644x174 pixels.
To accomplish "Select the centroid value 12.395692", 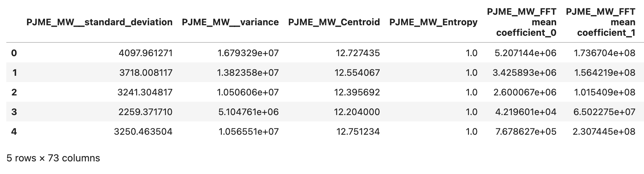I will (358, 92).
